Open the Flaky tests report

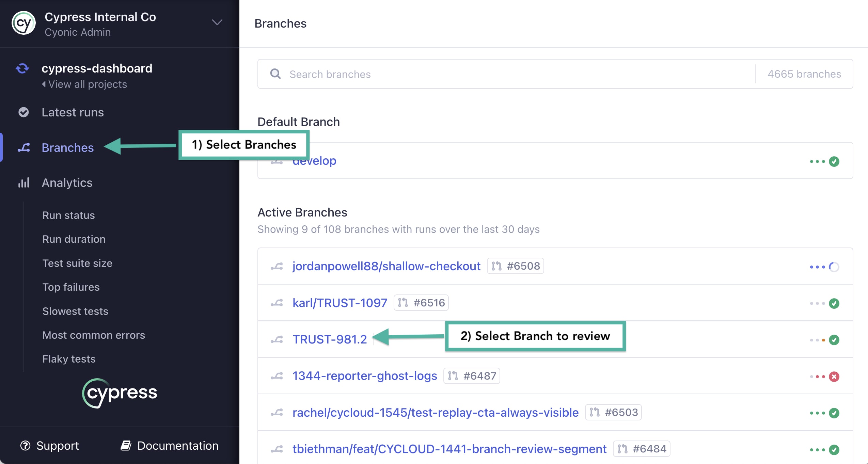tap(69, 359)
